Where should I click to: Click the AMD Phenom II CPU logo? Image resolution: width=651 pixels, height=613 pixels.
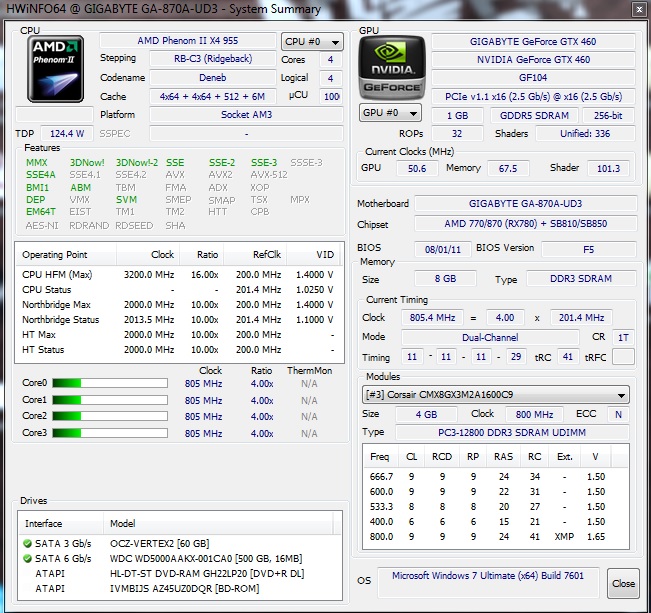(x=56, y=69)
